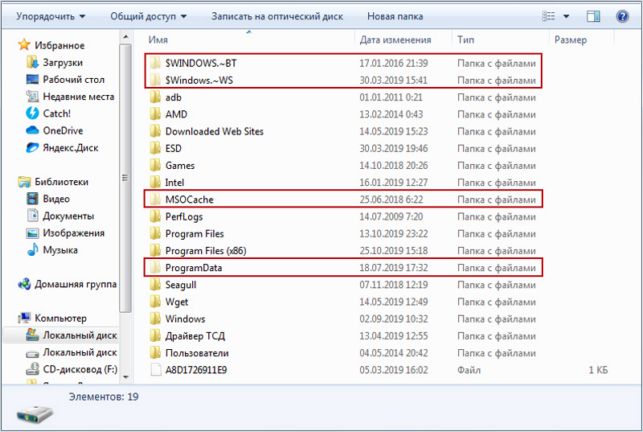Click the Catch! sidebar icon
The width and height of the screenshot is (643, 432).
click(32, 113)
